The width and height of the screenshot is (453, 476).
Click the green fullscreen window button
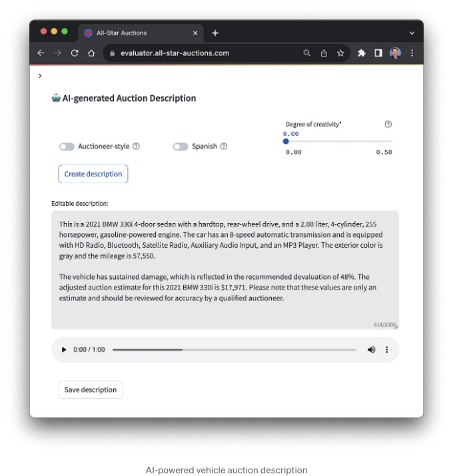(65, 31)
